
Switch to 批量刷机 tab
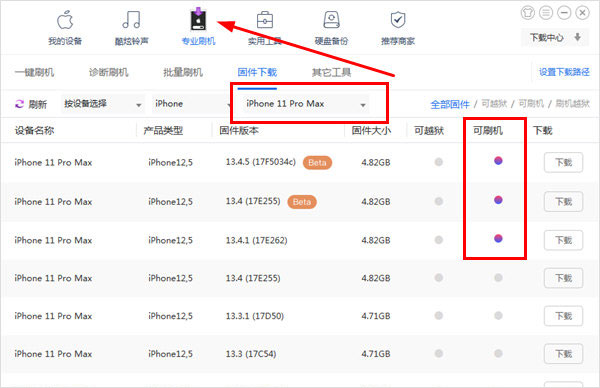[183, 72]
